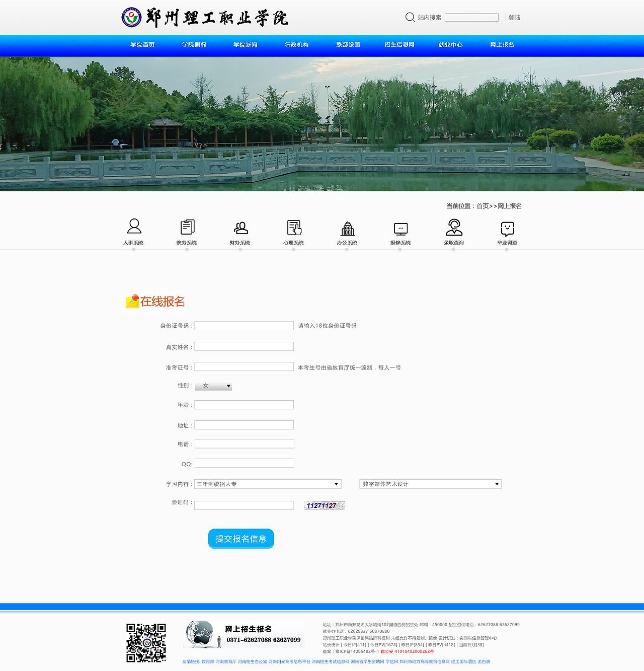This screenshot has height=671, width=644.
Task: Expand the 学习内容 program dropdown
Action: pos(268,484)
